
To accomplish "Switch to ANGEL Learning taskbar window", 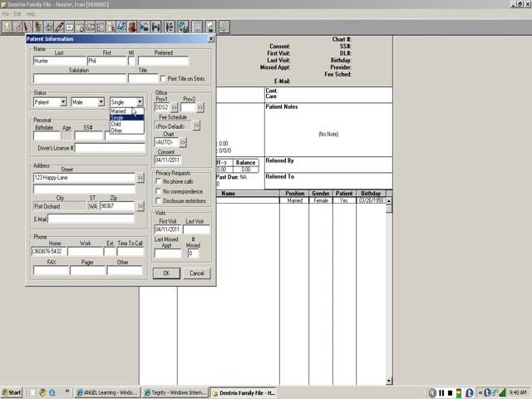I will [107, 392].
